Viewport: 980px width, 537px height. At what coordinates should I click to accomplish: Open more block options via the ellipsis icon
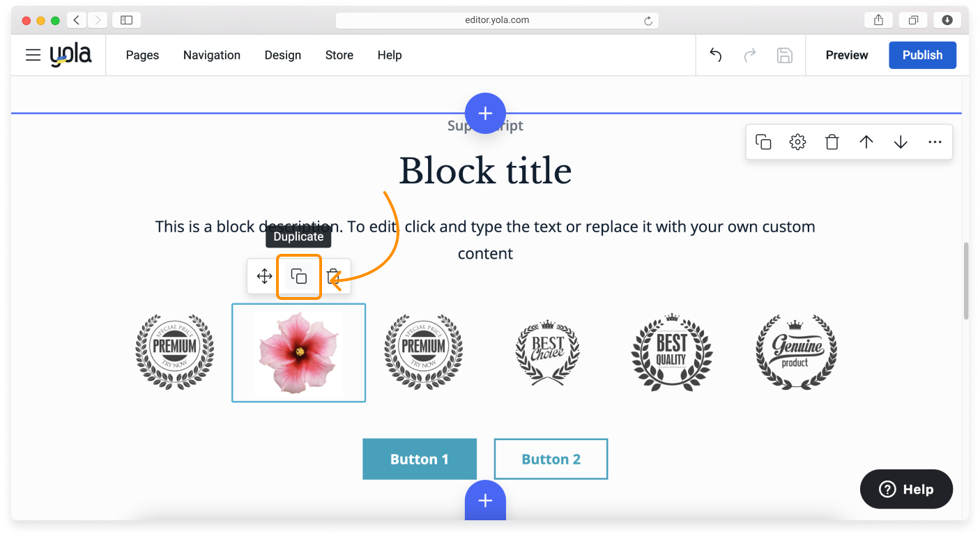point(935,142)
